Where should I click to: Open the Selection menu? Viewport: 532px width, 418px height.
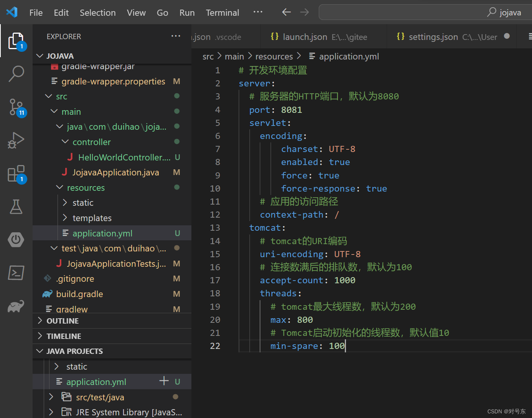click(x=98, y=13)
